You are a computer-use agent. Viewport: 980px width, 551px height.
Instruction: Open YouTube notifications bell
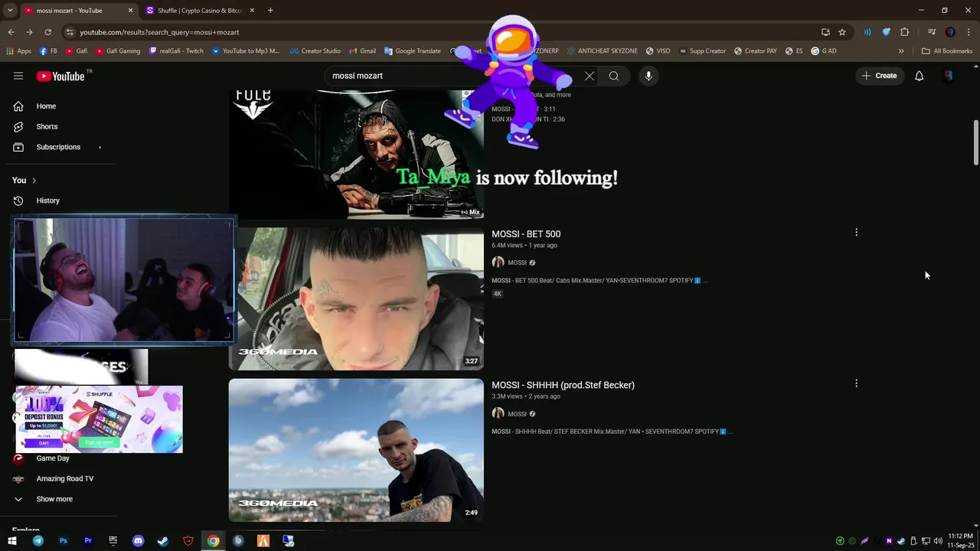(919, 76)
